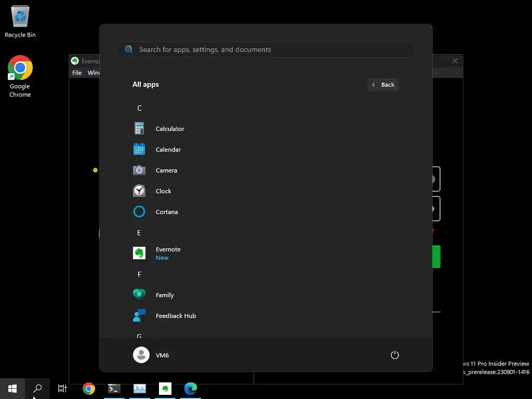Click the Camera label text

166,170
